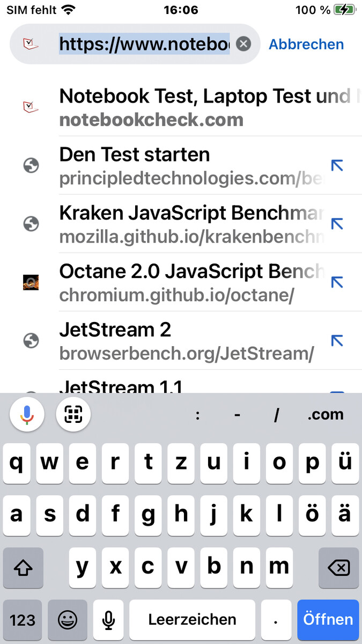Viewport: 362px width, 644px height.
Task: Fill address bar with Den Test starten arrow
Action: (x=337, y=165)
